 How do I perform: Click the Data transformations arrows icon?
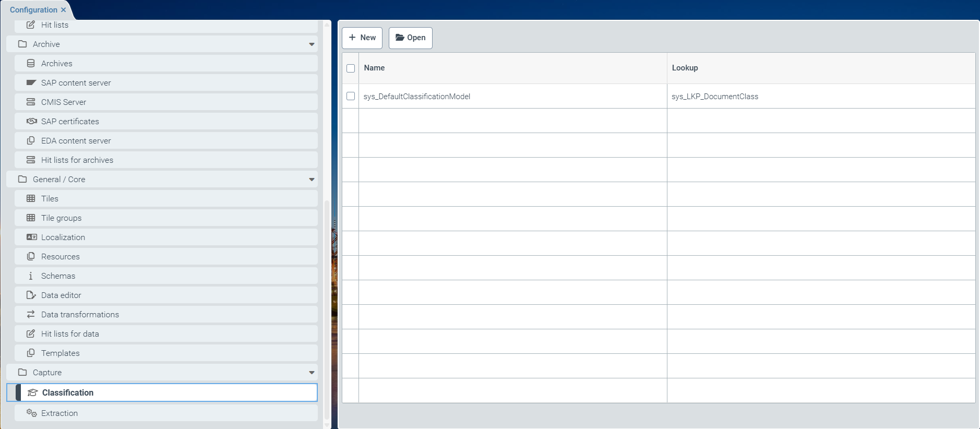click(x=31, y=314)
